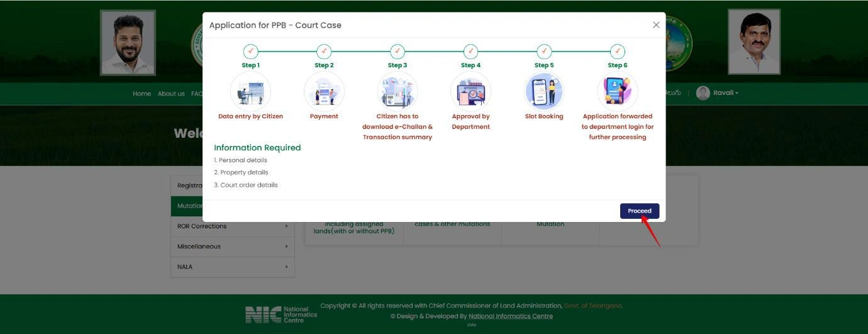Expand the ROR Corrections sidebar item
The width and height of the screenshot is (868, 334).
[232, 226]
